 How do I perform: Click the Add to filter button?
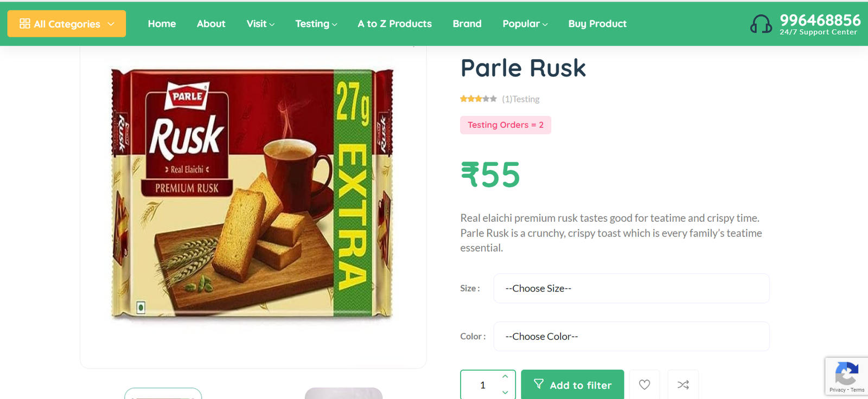572,385
